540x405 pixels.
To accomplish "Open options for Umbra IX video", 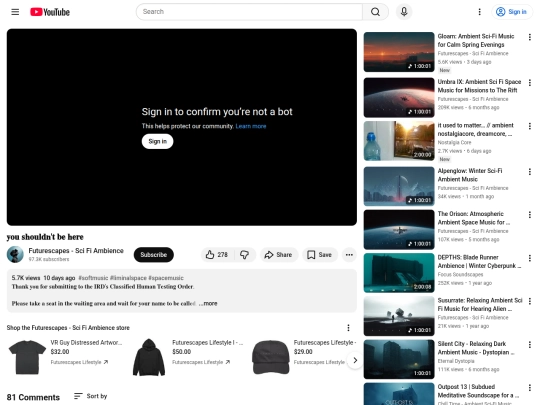I will pos(530,83).
